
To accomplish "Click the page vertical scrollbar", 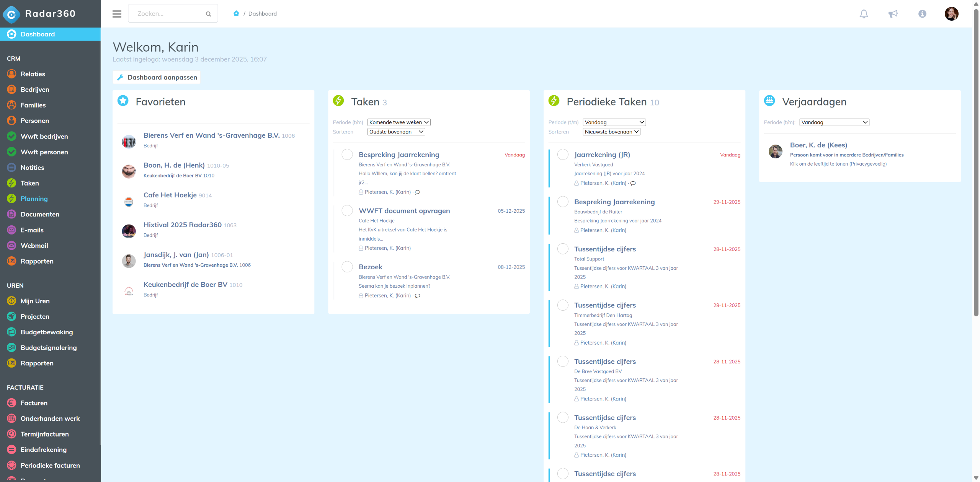I will tap(976, 161).
